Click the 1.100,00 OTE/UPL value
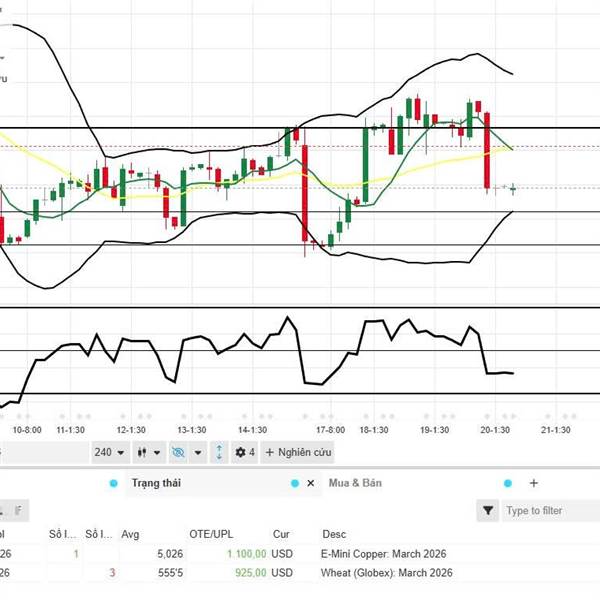Image resolution: width=600 pixels, height=600 pixels. click(x=247, y=554)
